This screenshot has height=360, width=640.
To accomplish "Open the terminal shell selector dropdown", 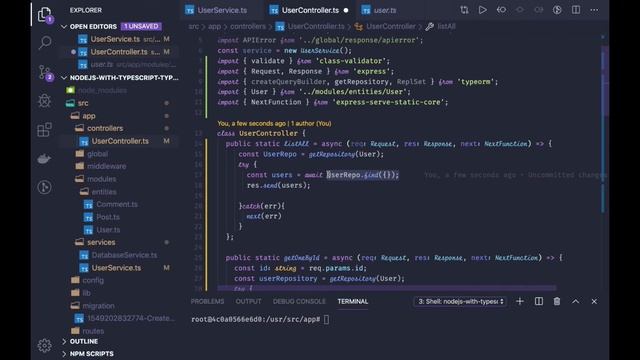I will (460, 301).
